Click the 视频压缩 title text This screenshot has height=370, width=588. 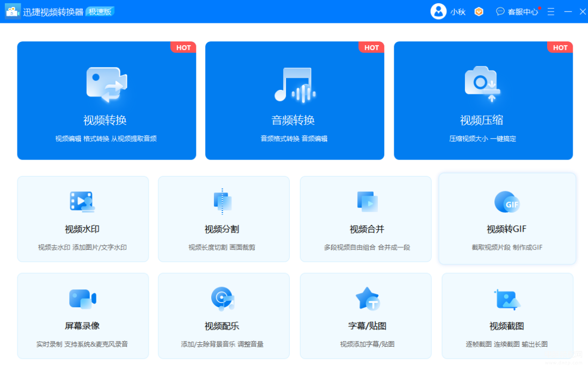tap(481, 120)
